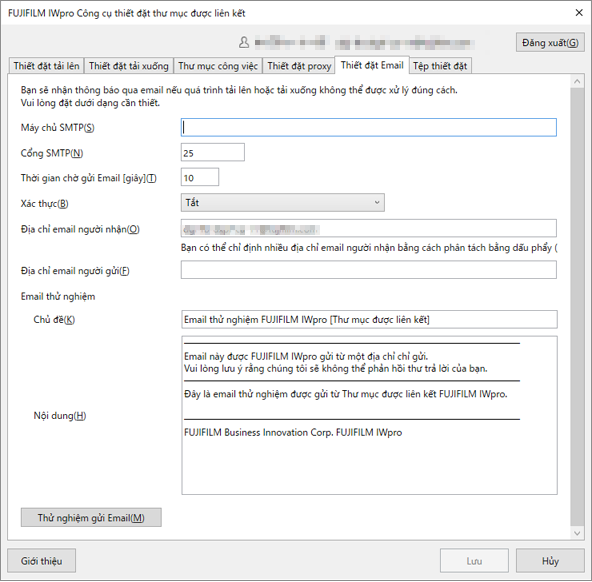The image size is (592, 582).
Task: Close the FUJIFILM IWpro settings window
Action: (579, 13)
